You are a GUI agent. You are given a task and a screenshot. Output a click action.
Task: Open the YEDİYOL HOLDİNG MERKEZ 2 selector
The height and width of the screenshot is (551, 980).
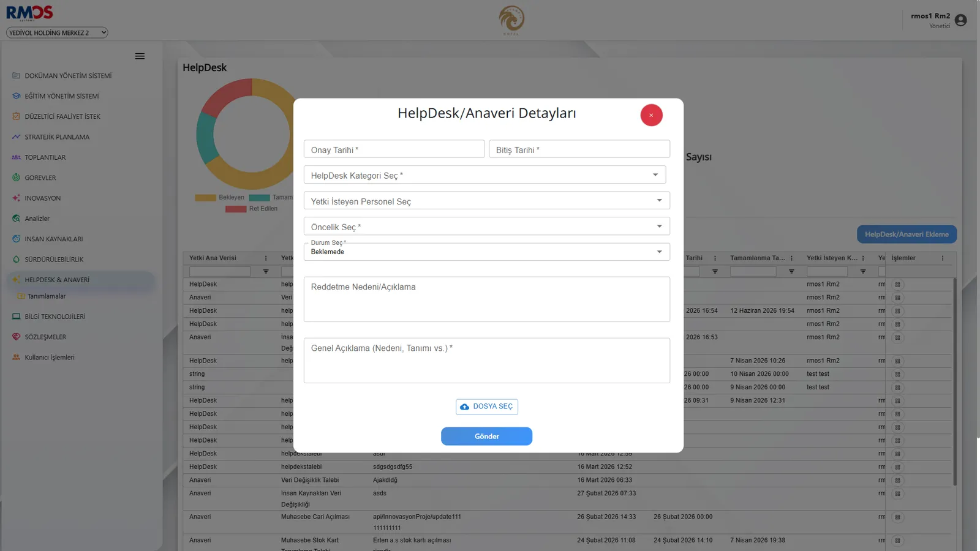57,32
